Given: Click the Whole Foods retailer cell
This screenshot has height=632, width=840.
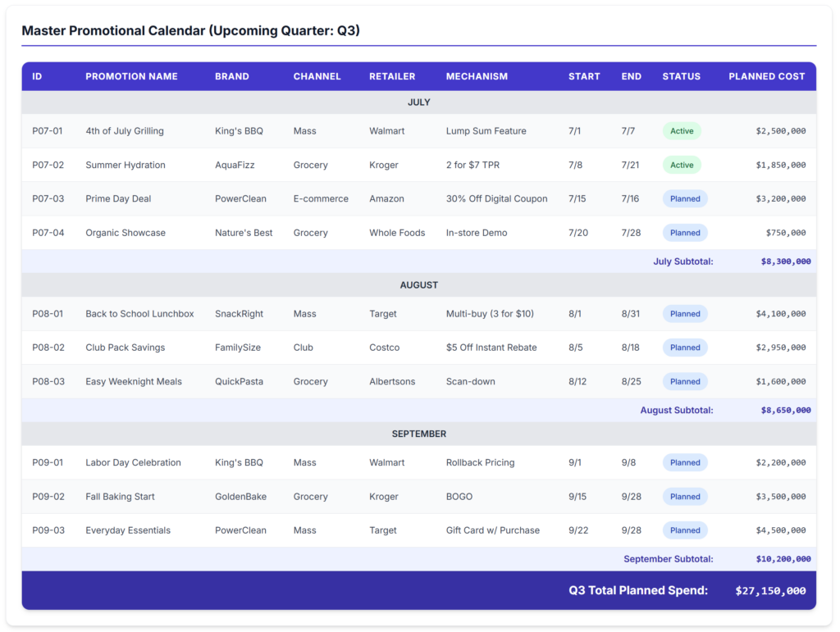Looking at the screenshot, I should tap(397, 233).
